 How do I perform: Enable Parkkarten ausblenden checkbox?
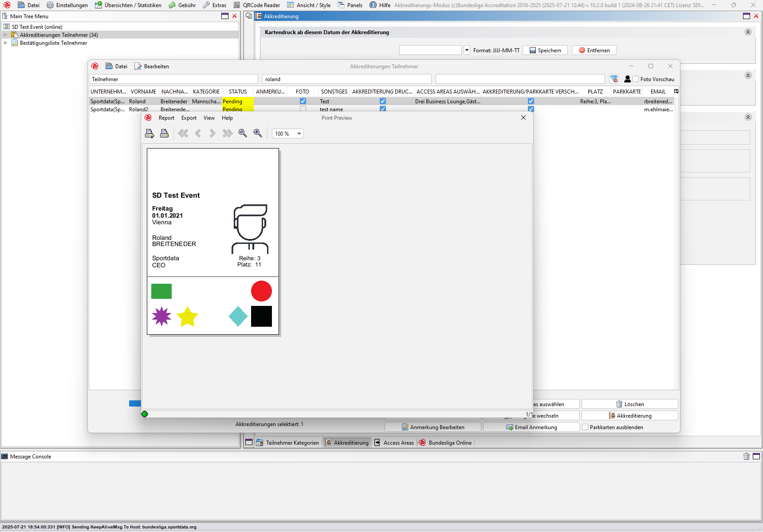coord(585,427)
